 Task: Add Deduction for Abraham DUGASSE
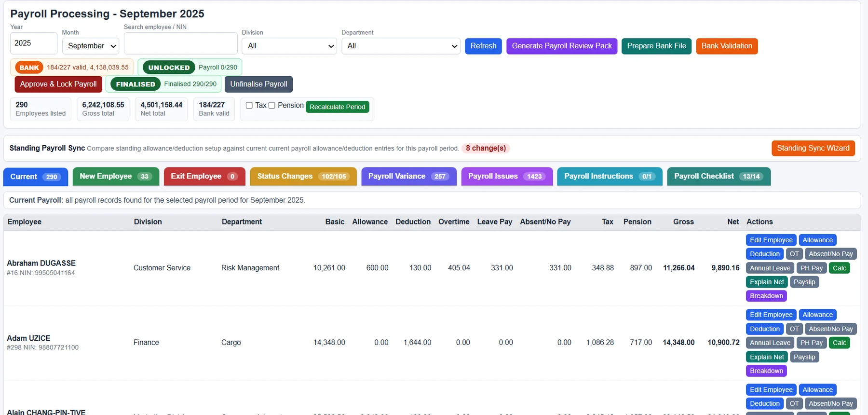(x=764, y=254)
